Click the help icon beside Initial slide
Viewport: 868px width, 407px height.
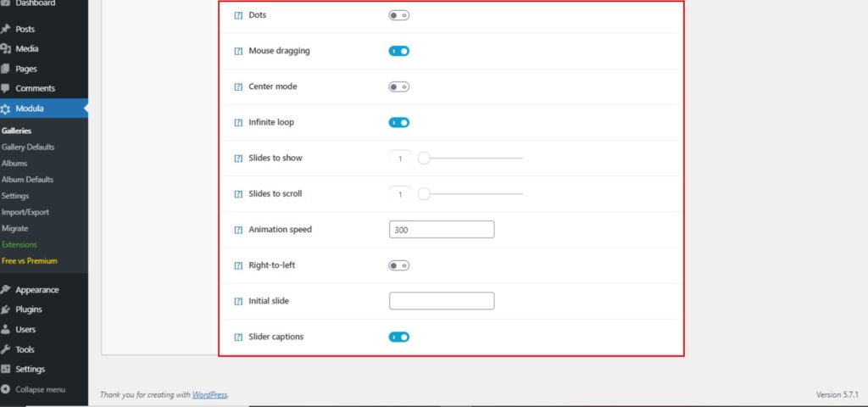(238, 301)
